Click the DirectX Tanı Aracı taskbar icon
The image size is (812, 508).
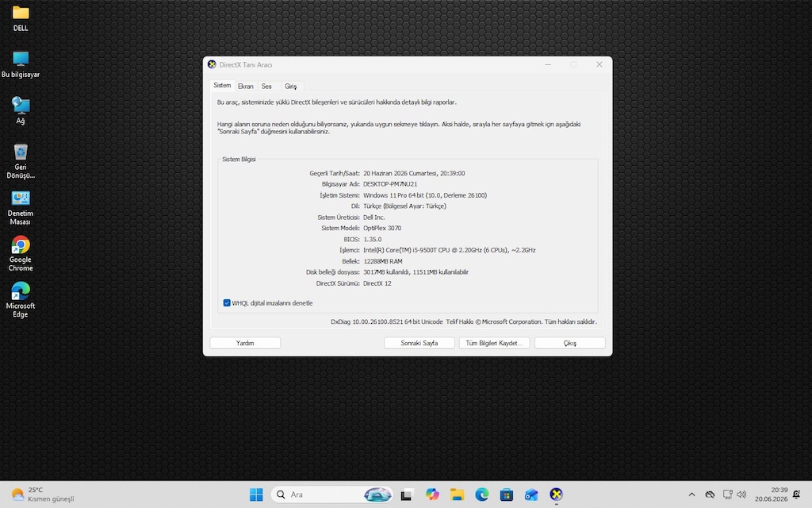click(x=556, y=495)
